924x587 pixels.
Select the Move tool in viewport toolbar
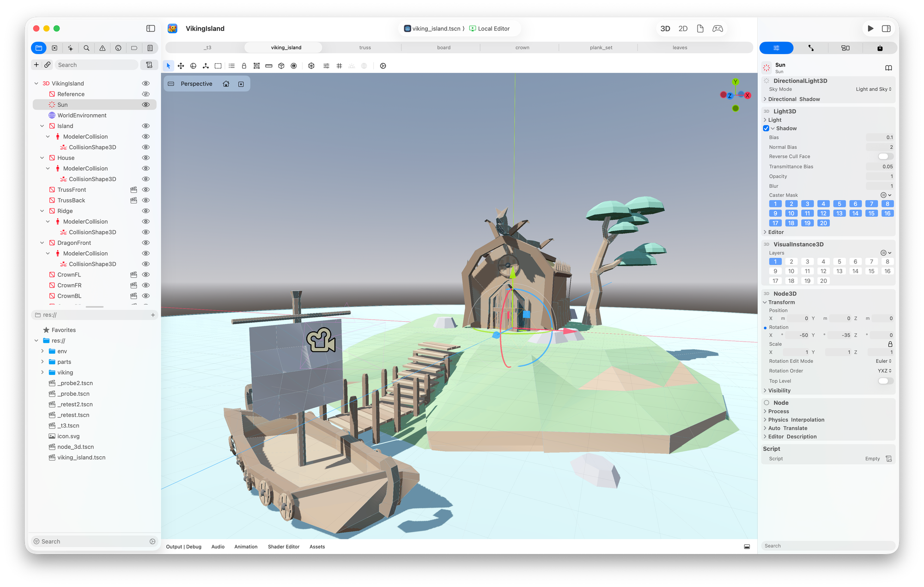pos(181,66)
